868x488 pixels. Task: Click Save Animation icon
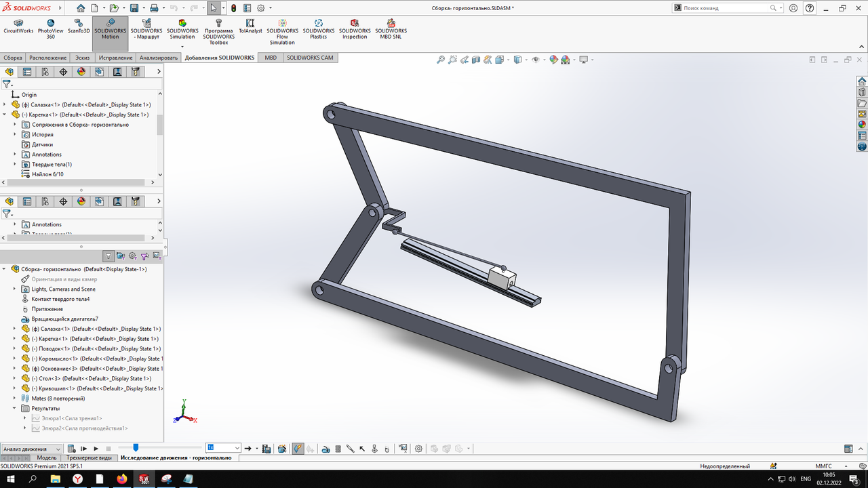(x=267, y=448)
